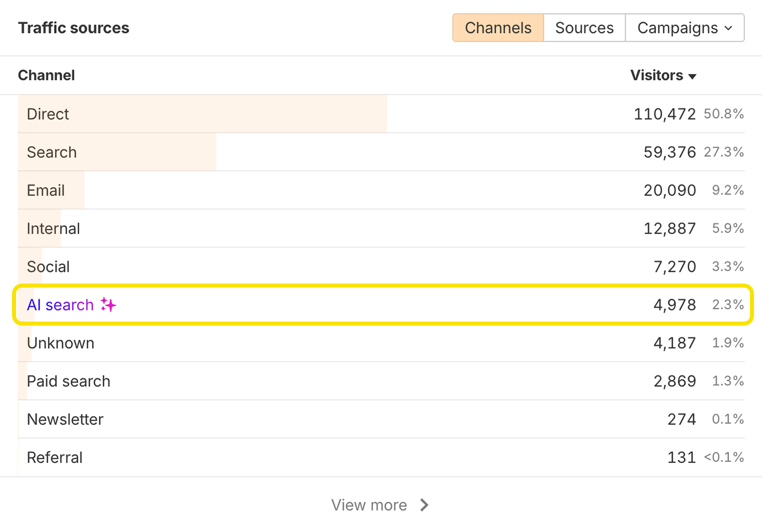
Task: Click the Email channel entry
Action: (x=46, y=190)
